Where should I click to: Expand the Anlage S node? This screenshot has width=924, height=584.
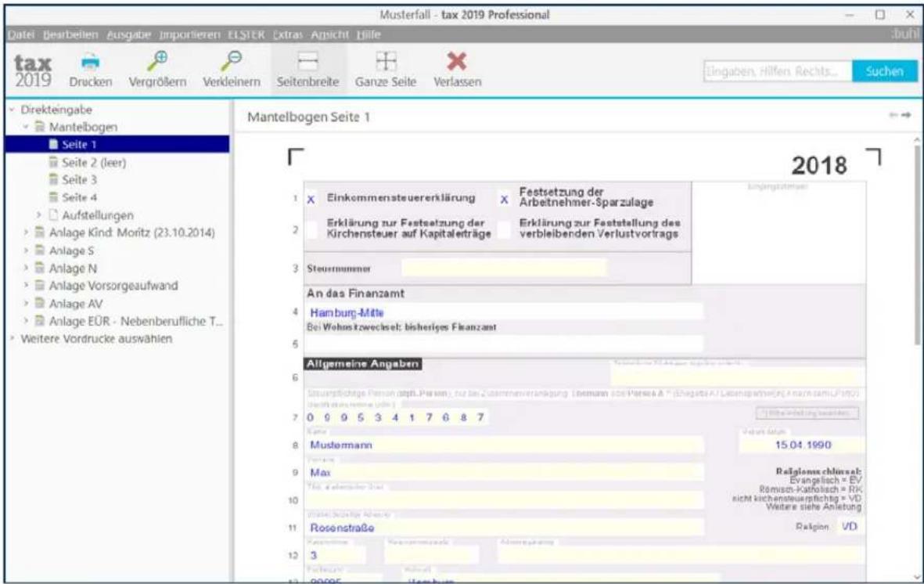[26, 250]
